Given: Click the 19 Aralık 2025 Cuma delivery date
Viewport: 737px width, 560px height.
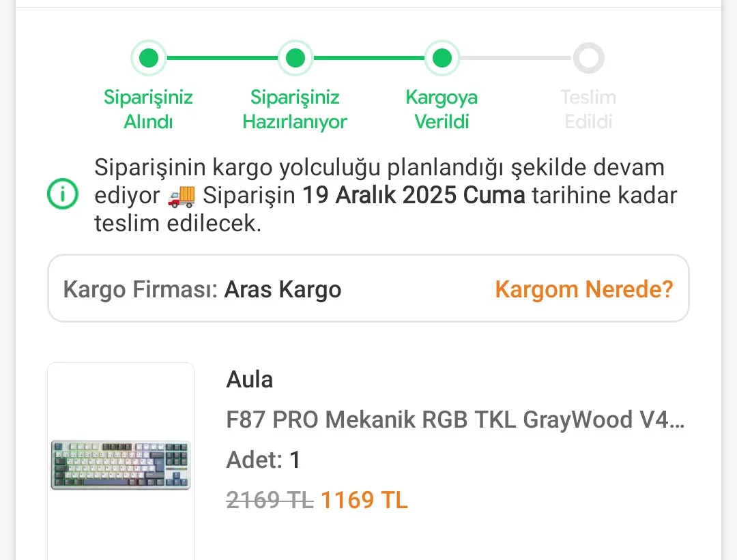Looking at the screenshot, I should click(x=414, y=196).
